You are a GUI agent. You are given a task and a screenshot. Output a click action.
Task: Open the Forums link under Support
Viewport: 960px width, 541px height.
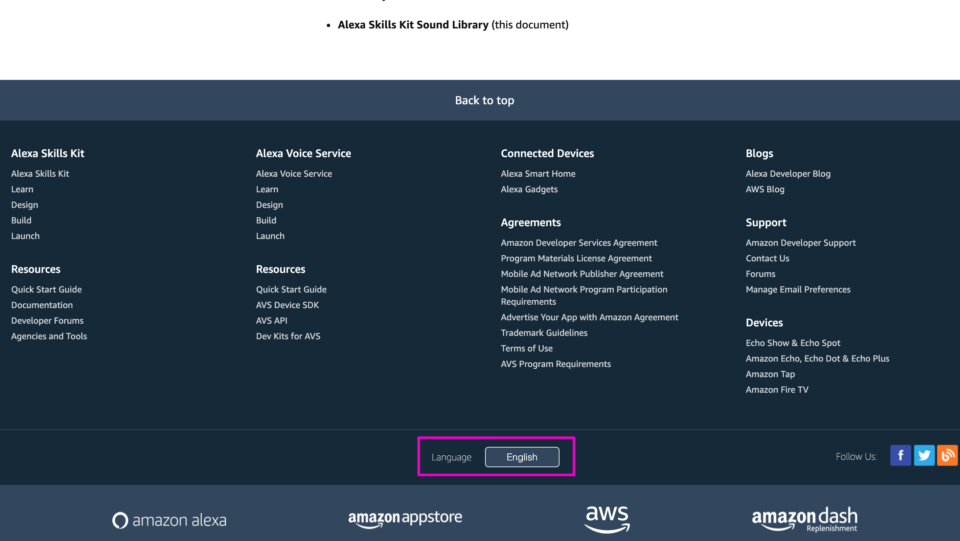(x=760, y=274)
